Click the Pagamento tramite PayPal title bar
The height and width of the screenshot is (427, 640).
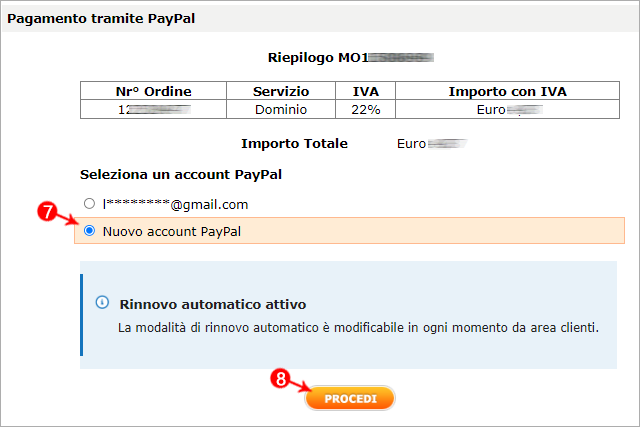point(320,18)
